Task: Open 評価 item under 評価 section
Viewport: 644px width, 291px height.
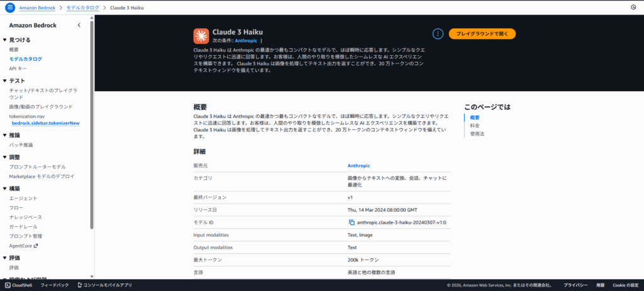Action: (x=14, y=268)
